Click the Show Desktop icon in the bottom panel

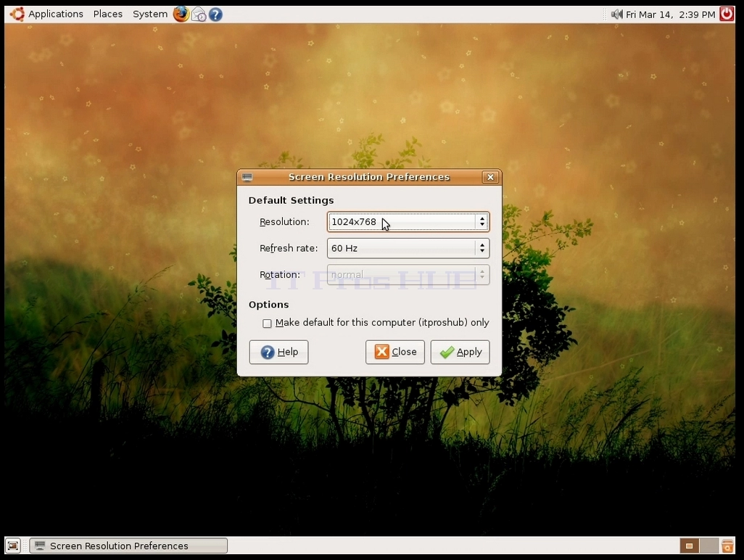click(x=13, y=545)
